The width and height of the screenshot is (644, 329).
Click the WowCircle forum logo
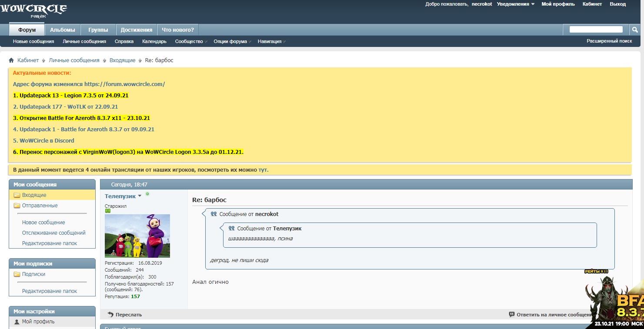pos(34,10)
